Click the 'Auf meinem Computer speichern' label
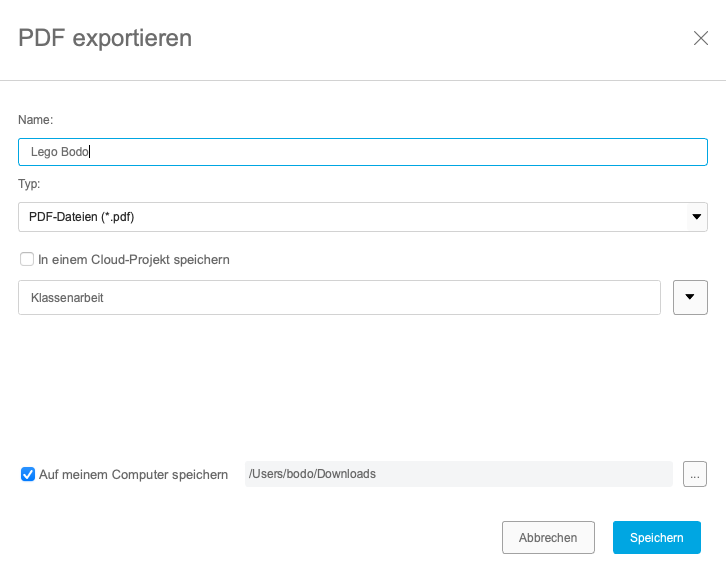Image resolution: width=726 pixels, height=573 pixels. [134, 474]
